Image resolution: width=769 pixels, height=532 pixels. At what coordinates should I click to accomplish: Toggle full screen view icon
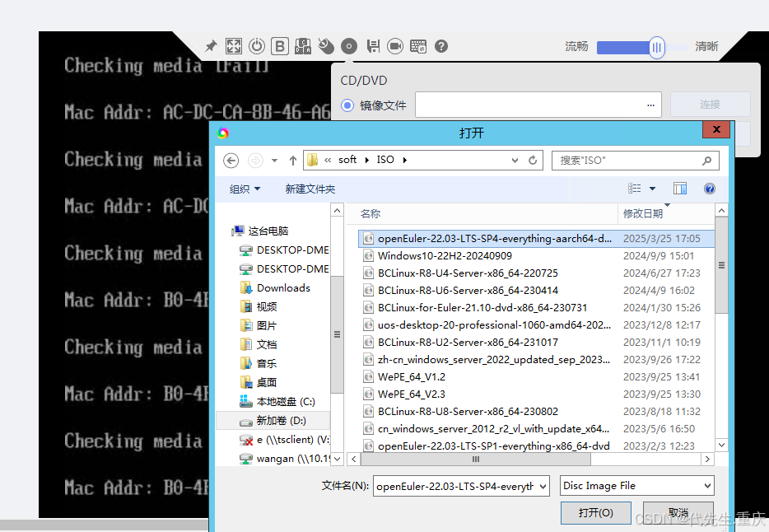[x=234, y=46]
